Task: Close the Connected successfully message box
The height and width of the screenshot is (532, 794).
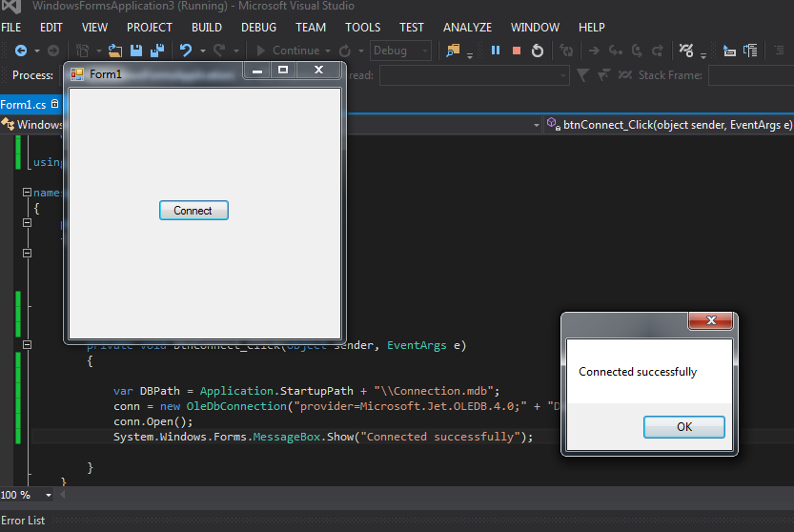Action: coord(711,320)
